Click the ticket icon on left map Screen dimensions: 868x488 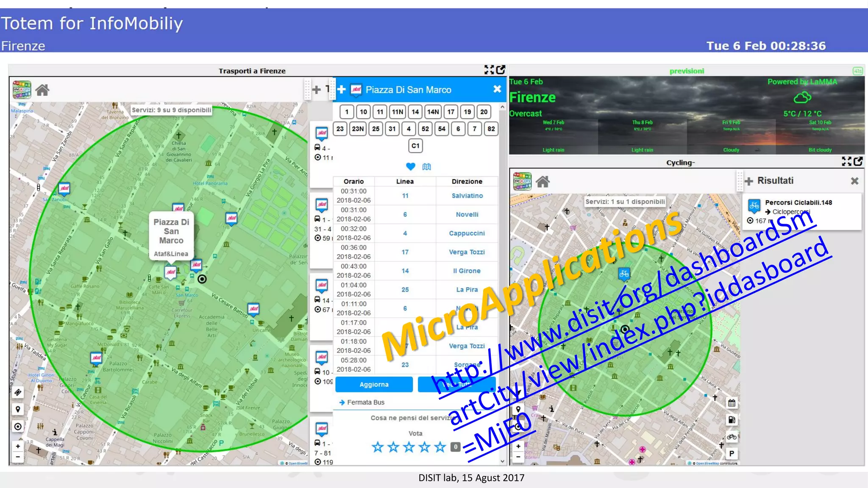click(18, 392)
